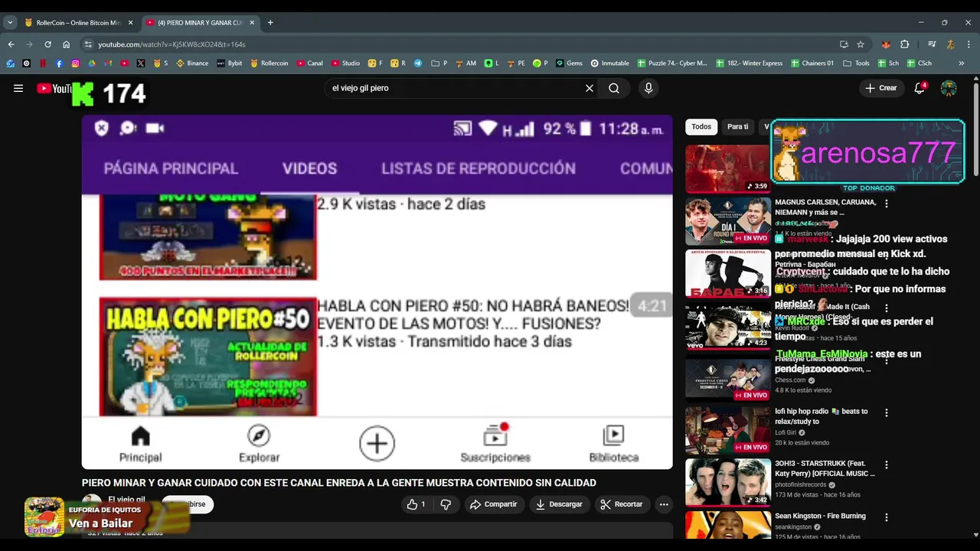980x551 pixels.
Task: Click the main video player area
Action: (x=377, y=292)
